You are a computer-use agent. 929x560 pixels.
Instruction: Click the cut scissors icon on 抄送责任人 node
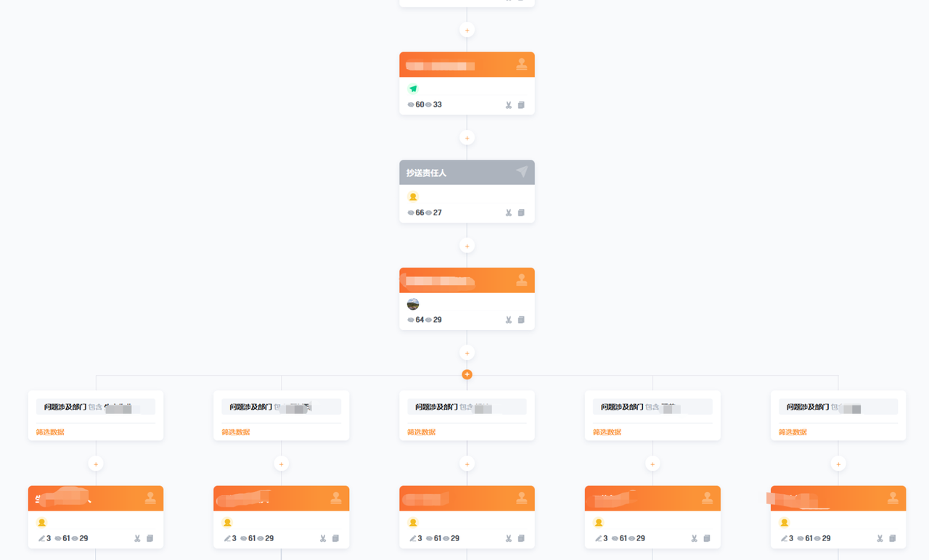click(x=509, y=213)
